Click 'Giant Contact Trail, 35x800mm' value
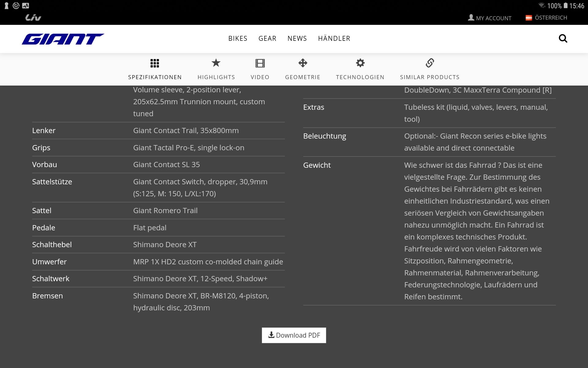Screen dimensions: 588x368 point(186,130)
